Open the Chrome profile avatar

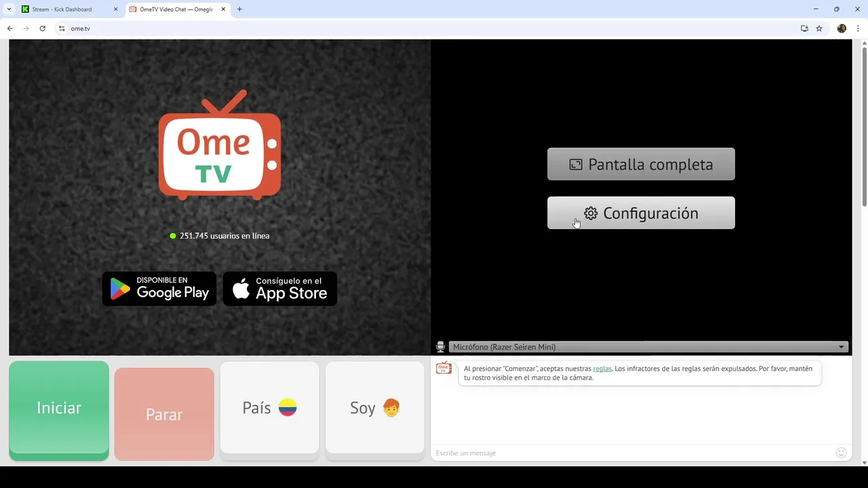[x=842, y=28]
